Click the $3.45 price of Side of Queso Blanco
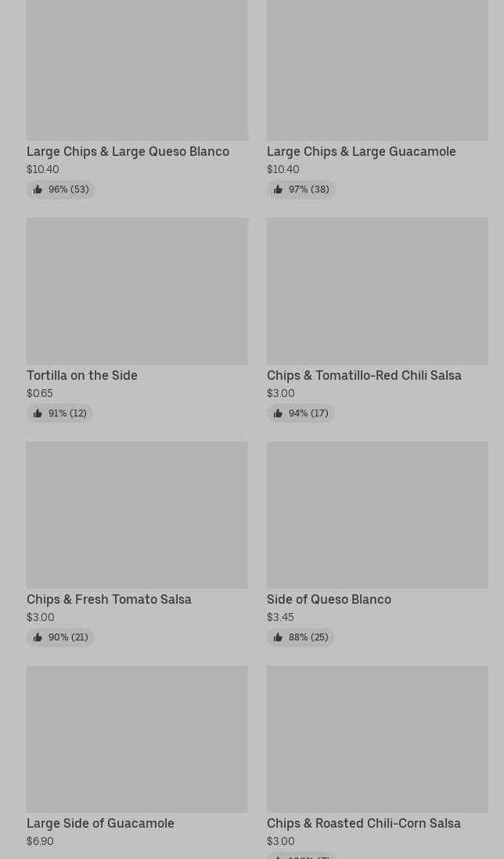The height and width of the screenshot is (859, 504). pos(280,617)
